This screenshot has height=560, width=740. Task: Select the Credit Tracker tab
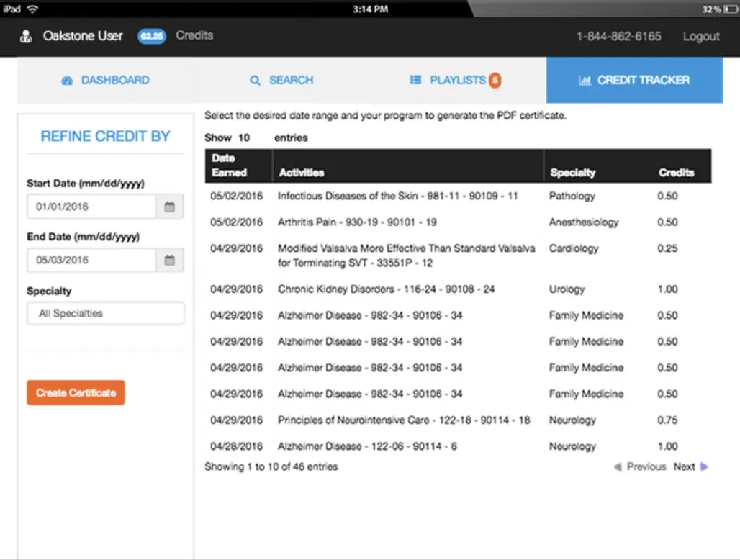(x=634, y=80)
